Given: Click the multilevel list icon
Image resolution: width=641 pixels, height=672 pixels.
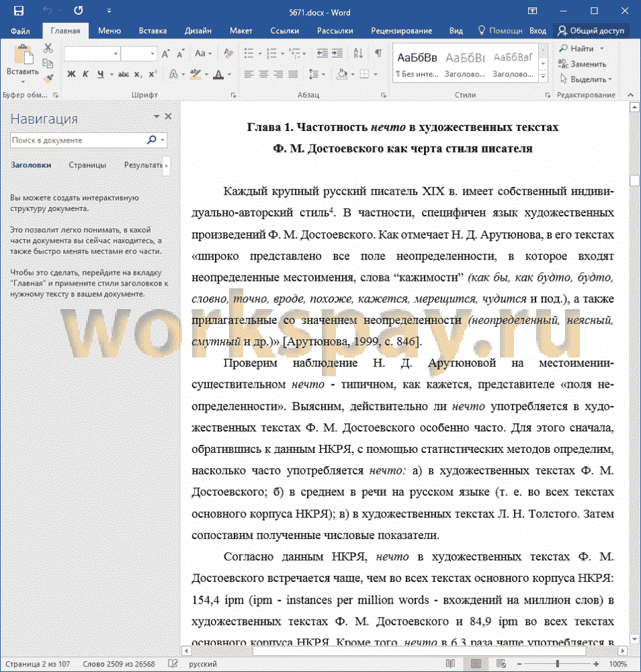Looking at the screenshot, I should tap(295, 54).
